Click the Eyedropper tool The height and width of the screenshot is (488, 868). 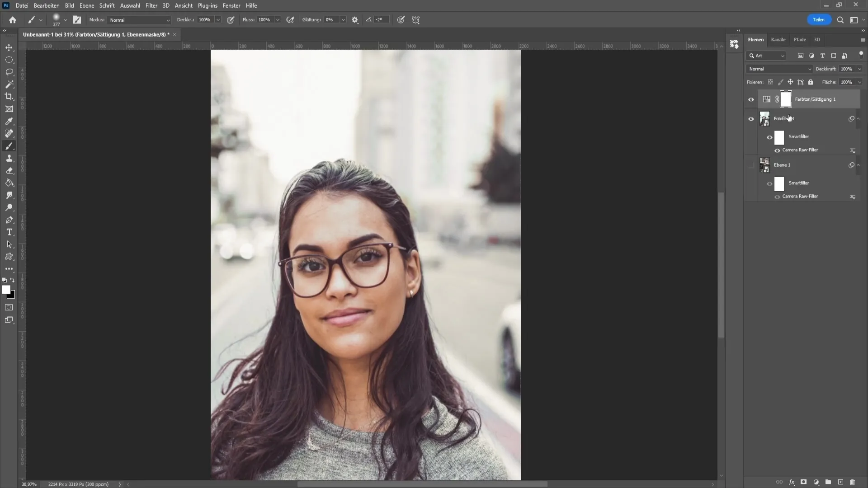pos(9,122)
